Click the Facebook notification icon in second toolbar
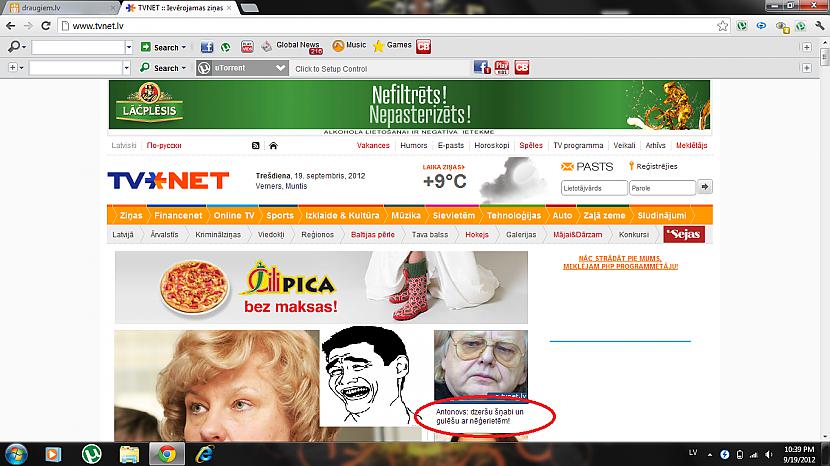 482,67
